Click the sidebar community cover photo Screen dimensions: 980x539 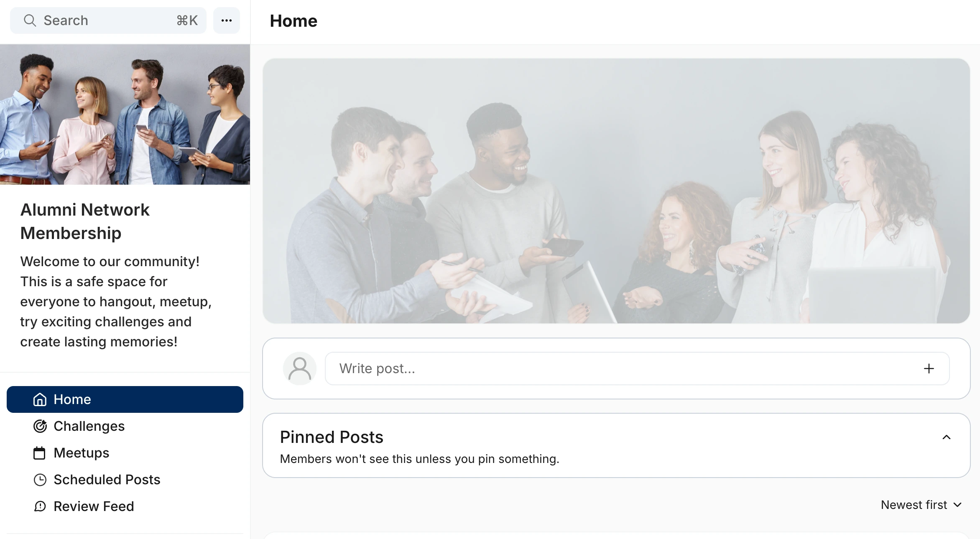click(125, 114)
